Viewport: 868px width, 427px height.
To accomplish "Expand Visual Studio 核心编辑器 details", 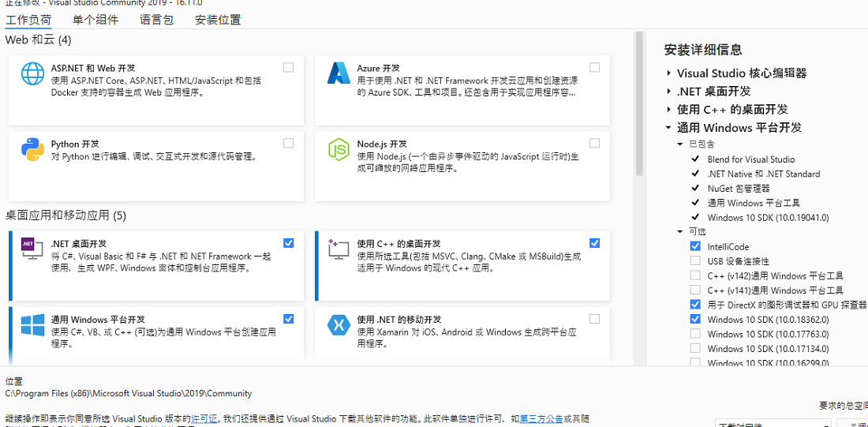I will point(669,73).
